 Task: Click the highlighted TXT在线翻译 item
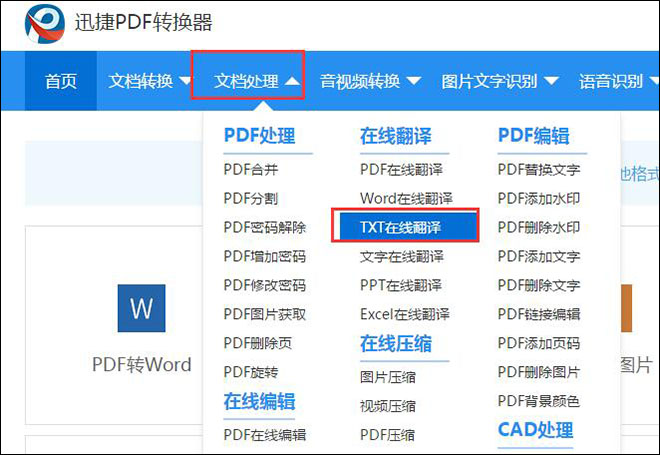[408, 227]
